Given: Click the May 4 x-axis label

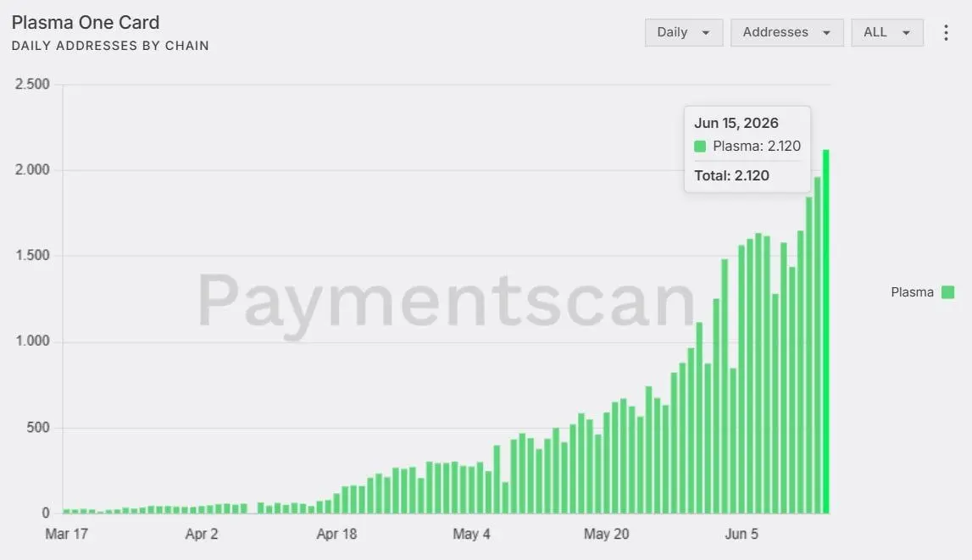Looking at the screenshot, I should 471,534.
